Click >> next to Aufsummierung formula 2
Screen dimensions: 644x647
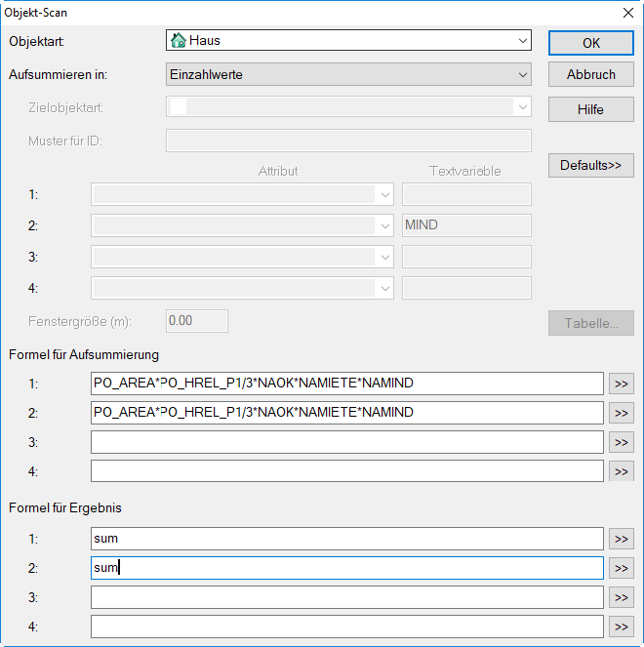[x=622, y=413]
